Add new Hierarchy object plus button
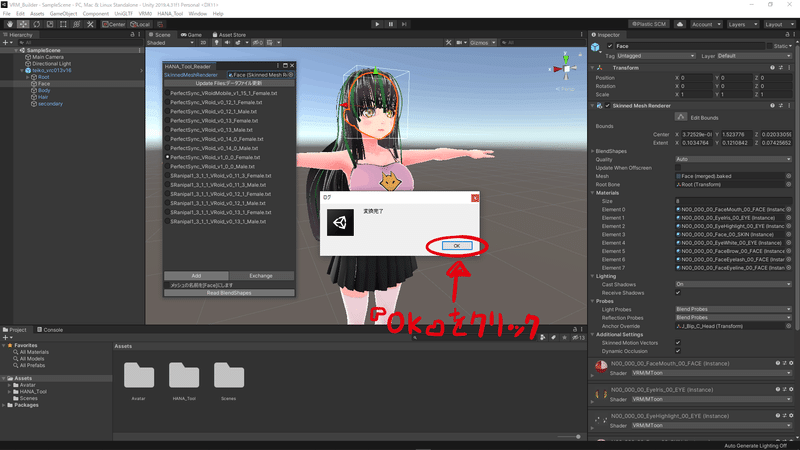Screen dimensions: 800x450 (x=6, y=42)
